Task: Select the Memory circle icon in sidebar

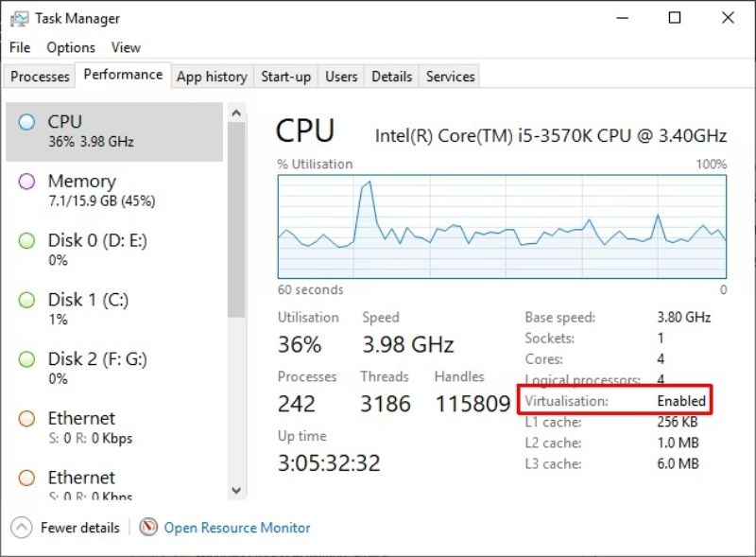Action: (26, 182)
